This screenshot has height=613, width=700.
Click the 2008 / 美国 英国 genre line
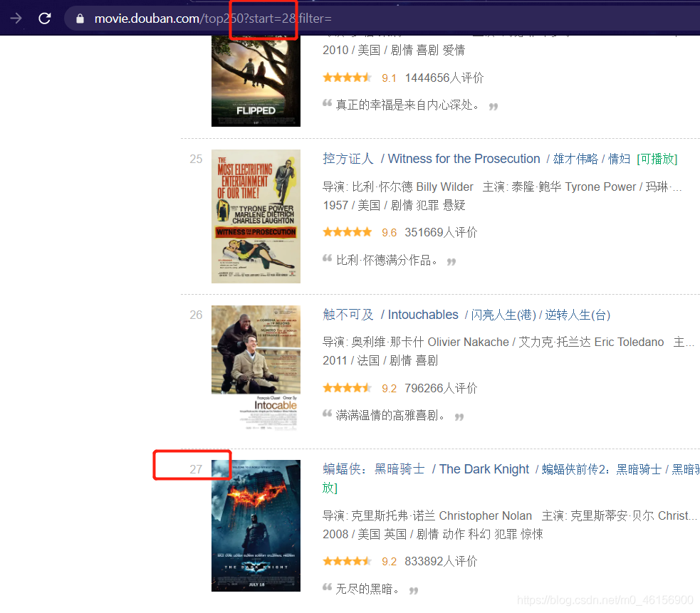pyautogui.click(x=432, y=534)
